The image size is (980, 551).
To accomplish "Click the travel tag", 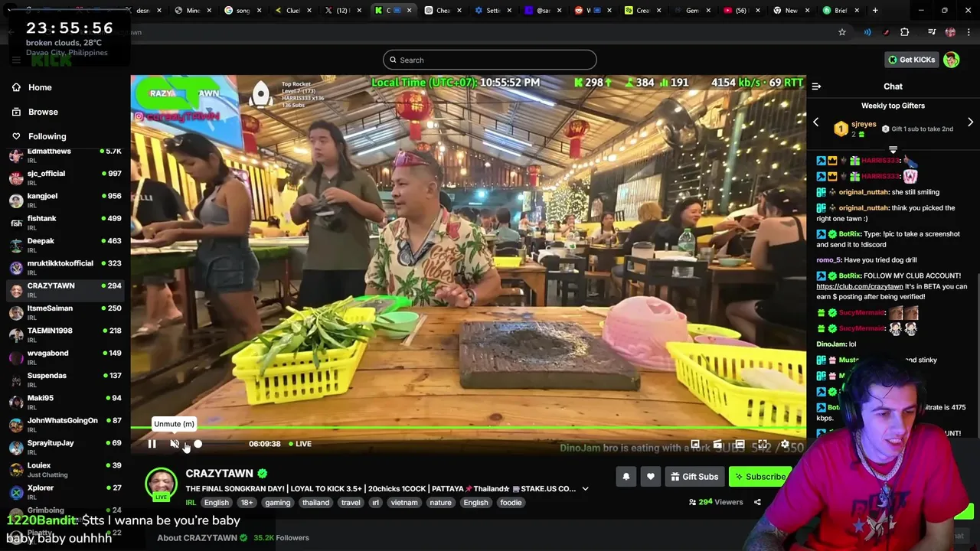I will [351, 503].
